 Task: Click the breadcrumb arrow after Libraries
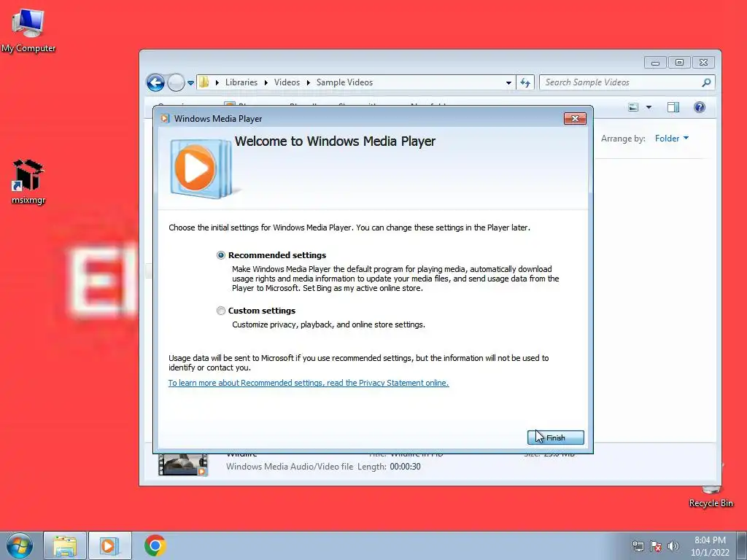pos(266,82)
